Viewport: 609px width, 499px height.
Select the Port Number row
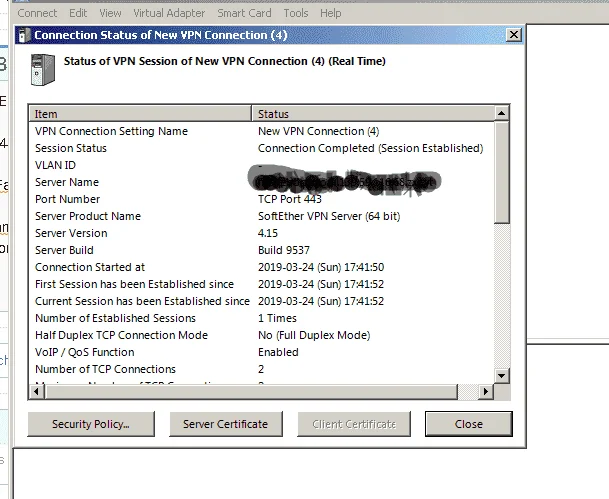261,199
